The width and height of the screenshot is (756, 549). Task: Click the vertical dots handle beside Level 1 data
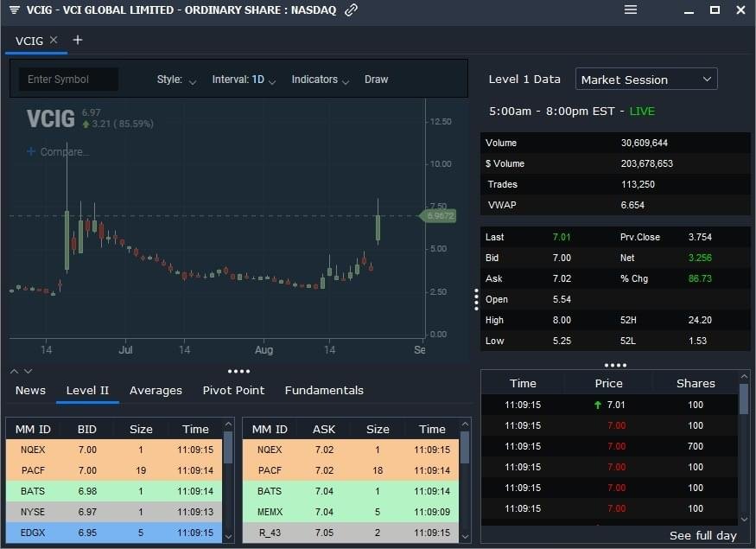point(476,300)
